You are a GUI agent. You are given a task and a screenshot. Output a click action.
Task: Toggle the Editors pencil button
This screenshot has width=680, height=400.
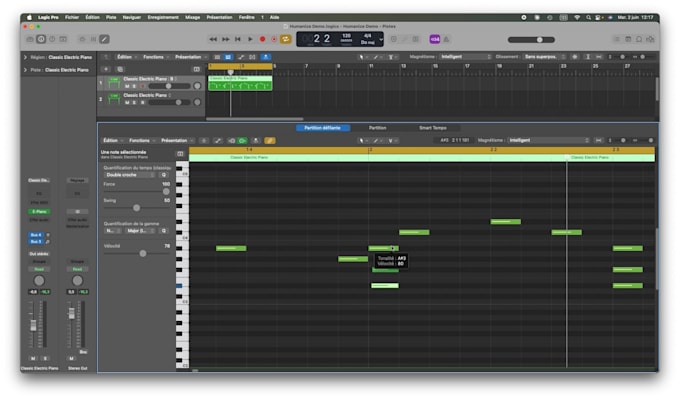coord(105,39)
